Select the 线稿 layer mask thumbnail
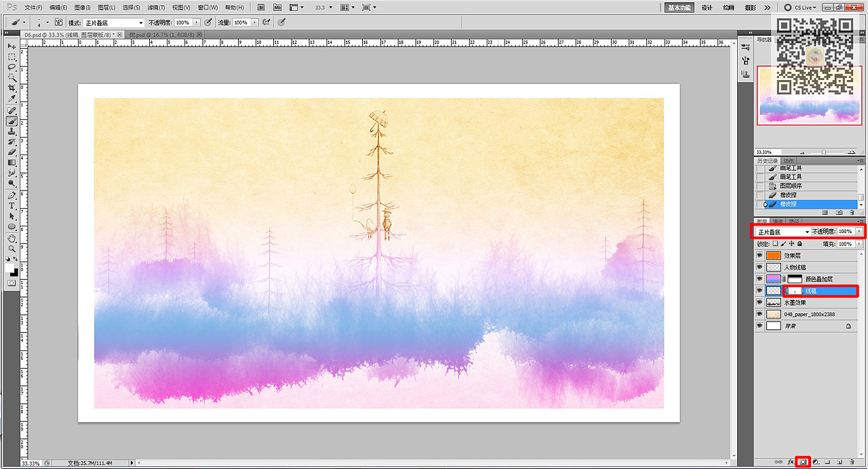Image resolution: width=868 pixels, height=469 pixels. point(793,291)
